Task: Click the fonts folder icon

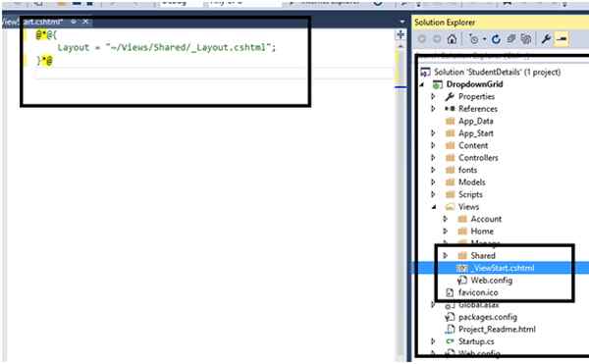Action: point(450,170)
